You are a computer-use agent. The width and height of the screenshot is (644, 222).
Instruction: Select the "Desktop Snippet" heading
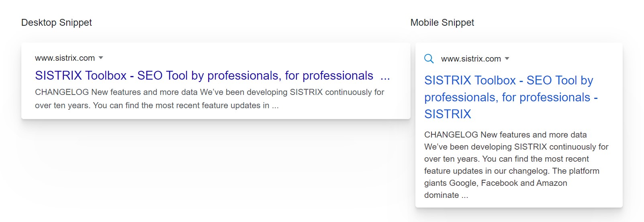[56, 23]
